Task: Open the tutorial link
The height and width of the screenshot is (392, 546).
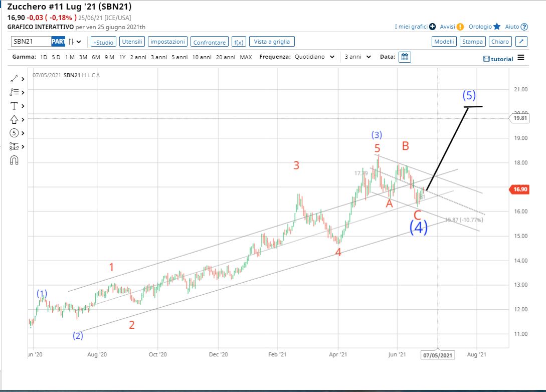Action: [498, 59]
